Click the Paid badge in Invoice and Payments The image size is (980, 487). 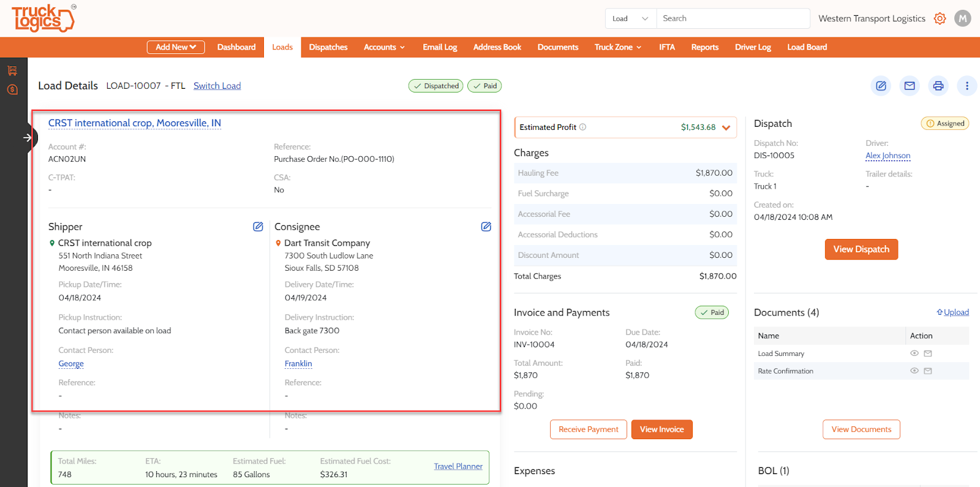point(712,312)
